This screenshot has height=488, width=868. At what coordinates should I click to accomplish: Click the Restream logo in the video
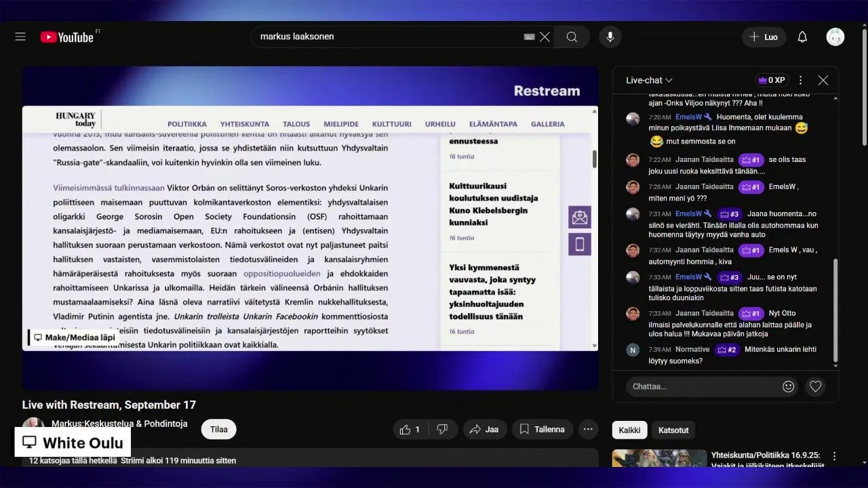tap(547, 91)
